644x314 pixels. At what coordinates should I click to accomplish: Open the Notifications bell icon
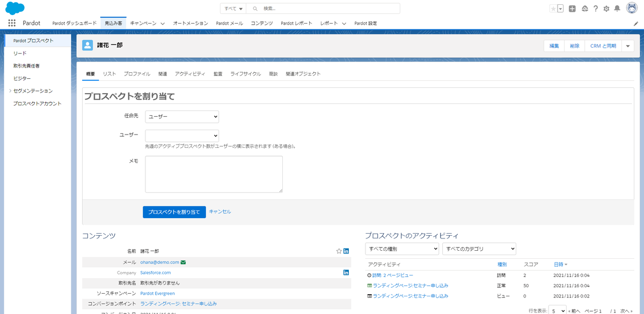coord(617,9)
